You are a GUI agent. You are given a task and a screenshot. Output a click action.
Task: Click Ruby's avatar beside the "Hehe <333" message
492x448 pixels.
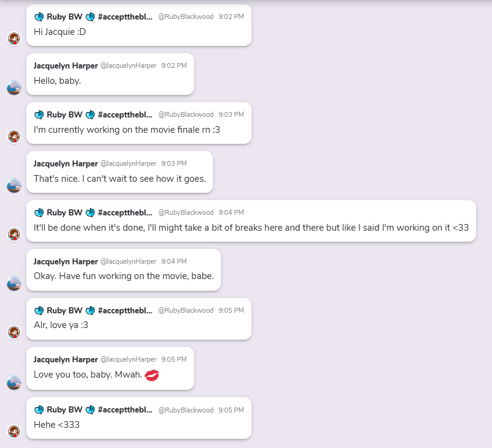pyautogui.click(x=14, y=431)
